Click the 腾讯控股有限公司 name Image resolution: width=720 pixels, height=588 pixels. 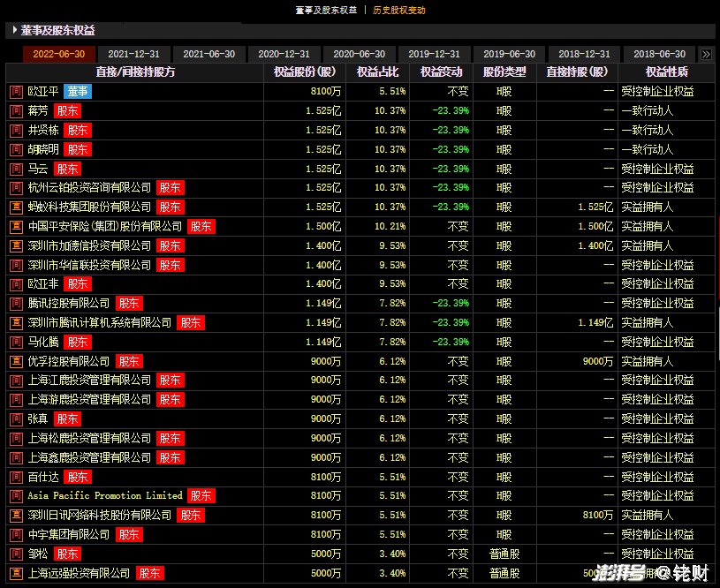tap(69, 304)
